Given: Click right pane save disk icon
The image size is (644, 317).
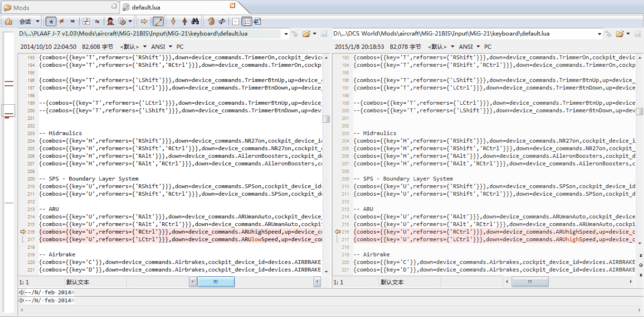Looking at the screenshot, I should click(638, 34).
